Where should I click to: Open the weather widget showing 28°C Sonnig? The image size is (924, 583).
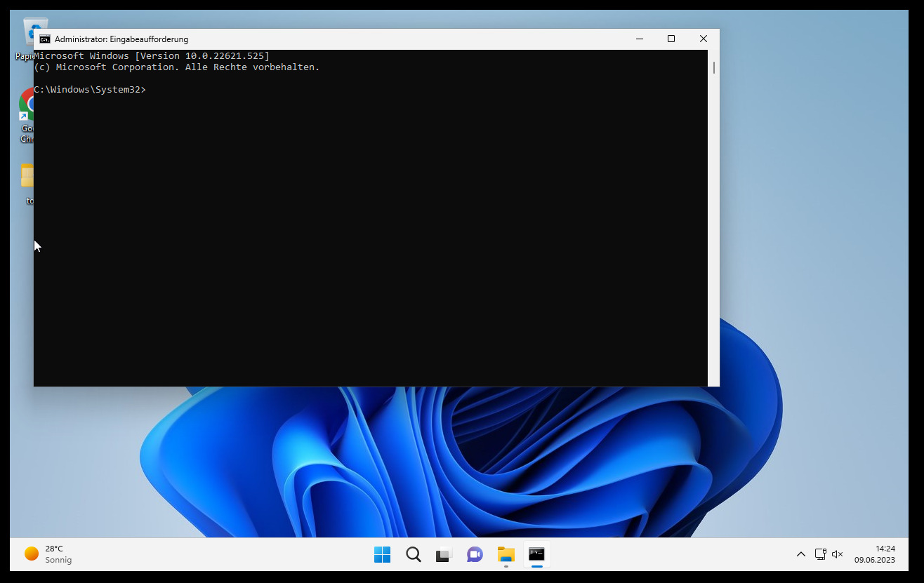(48, 554)
